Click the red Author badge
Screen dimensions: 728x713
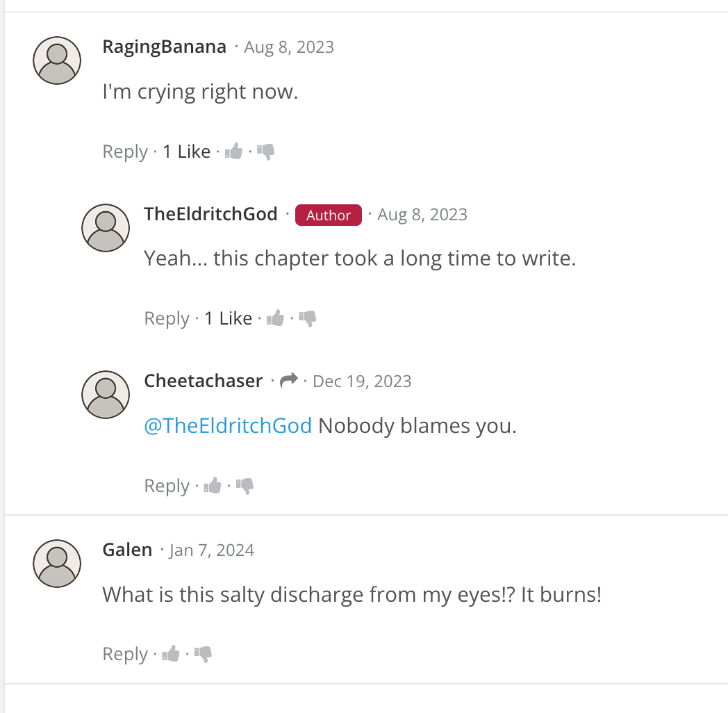coord(329,215)
